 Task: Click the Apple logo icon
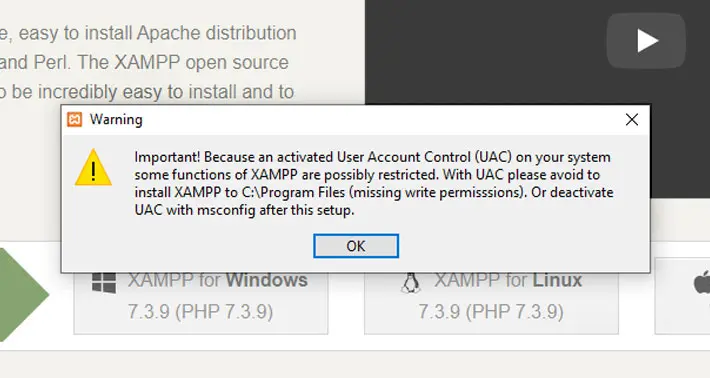(702, 282)
